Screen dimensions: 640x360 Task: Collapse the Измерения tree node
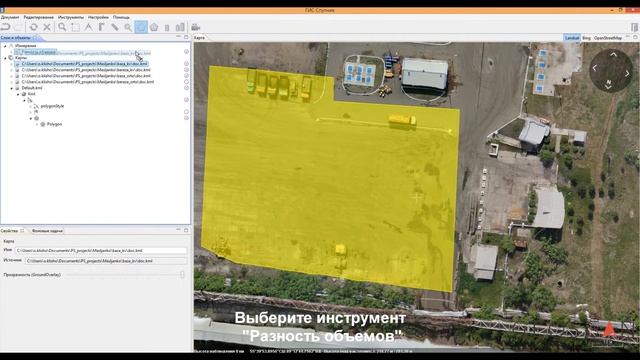tap(5, 46)
